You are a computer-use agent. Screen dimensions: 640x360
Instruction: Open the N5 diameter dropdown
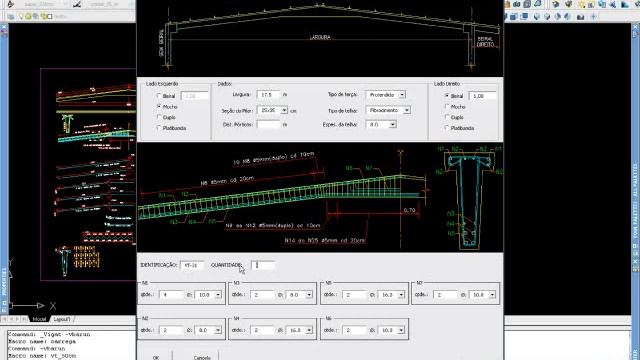tap(401, 294)
